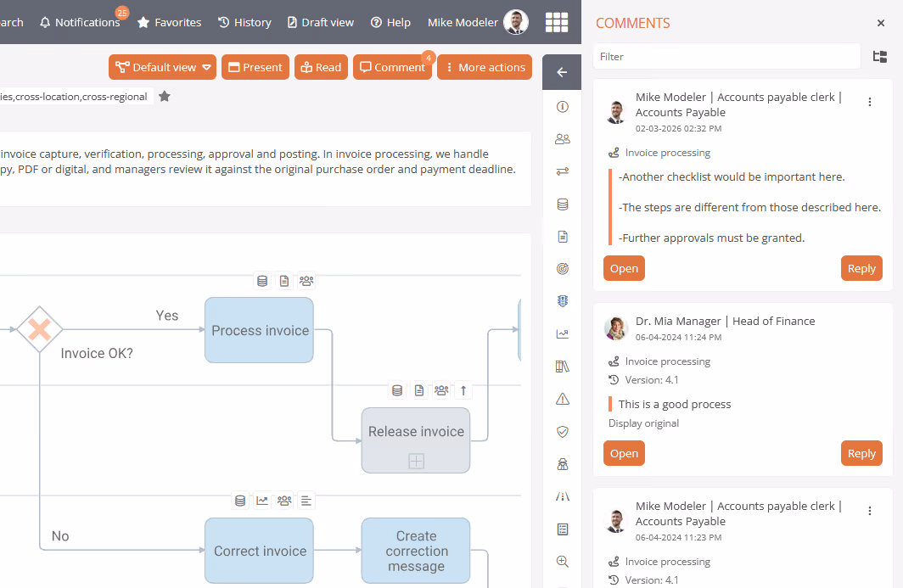Screen dimensions: 903x588
Task: Open More actions menu
Action: [485, 67]
